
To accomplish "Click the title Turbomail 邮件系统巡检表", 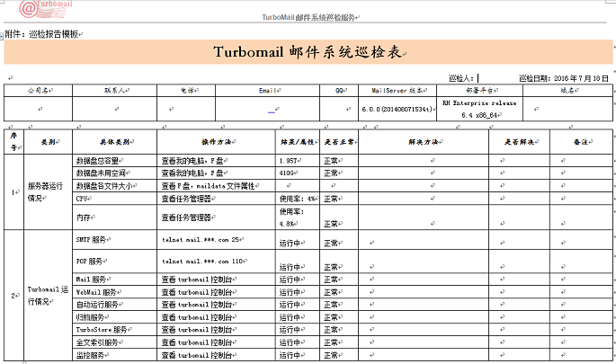I will point(308,52).
